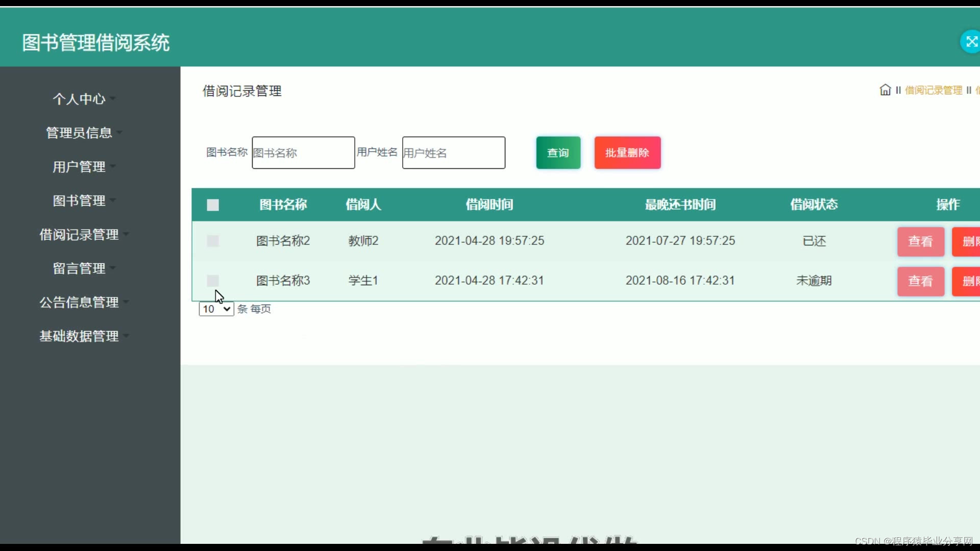Open the 基础数据管理 sidebar item
The width and height of the screenshot is (980, 551).
[x=80, y=336]
